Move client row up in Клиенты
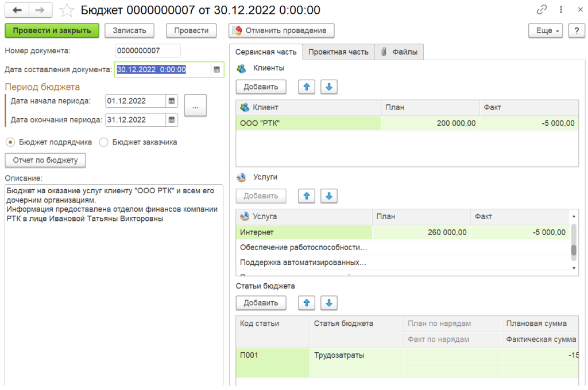The width and height of the screenshot is (588, 390). click(x=307, y=87)
